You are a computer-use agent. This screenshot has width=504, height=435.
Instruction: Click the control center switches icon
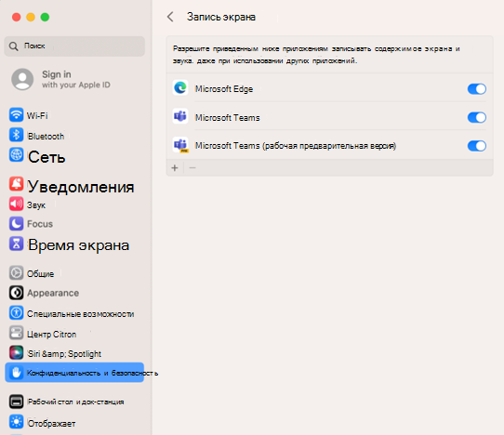pos(16,333)
